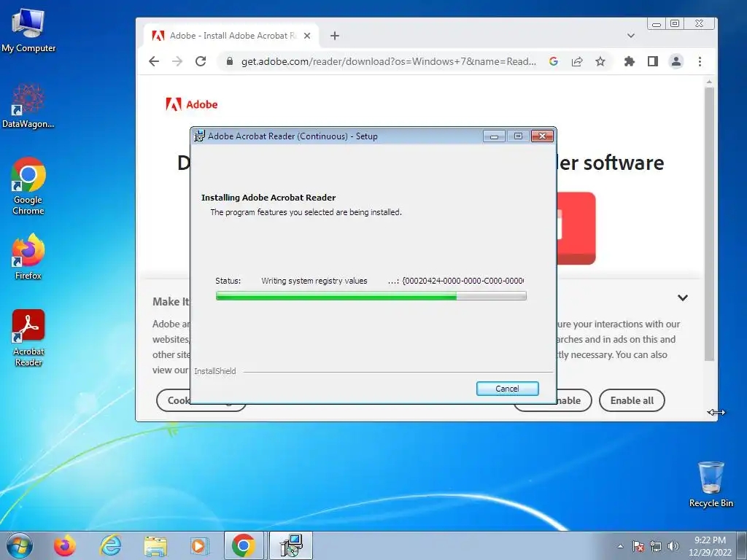Switch to installer taskbar button

(291, 545)
